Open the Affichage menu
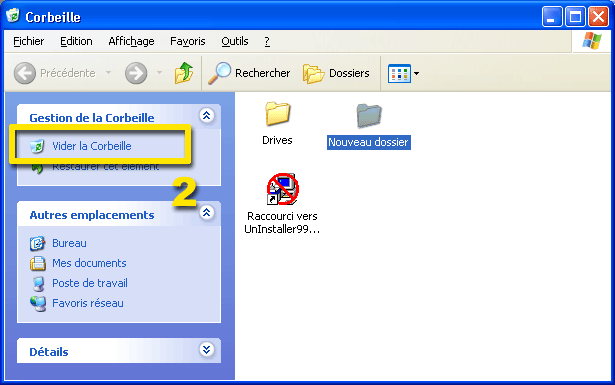 (131, 41)
